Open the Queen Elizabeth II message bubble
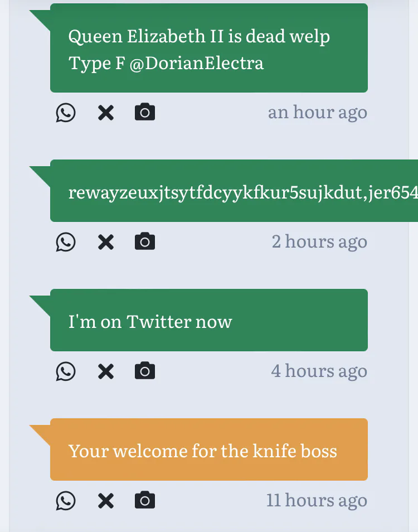418x532 pixels. click(x=208, y=49)
